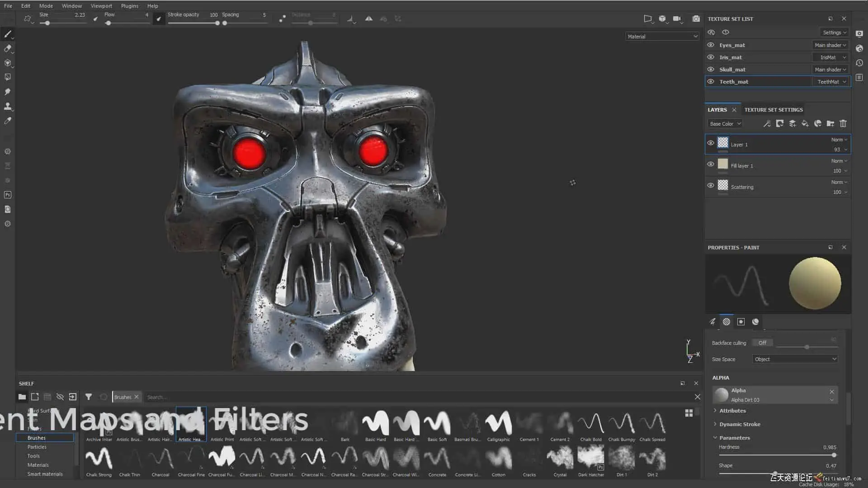Expand the Dynamic Stroke section
The width and height of the screenshot is (868, 488).
[x=740, y=424]
